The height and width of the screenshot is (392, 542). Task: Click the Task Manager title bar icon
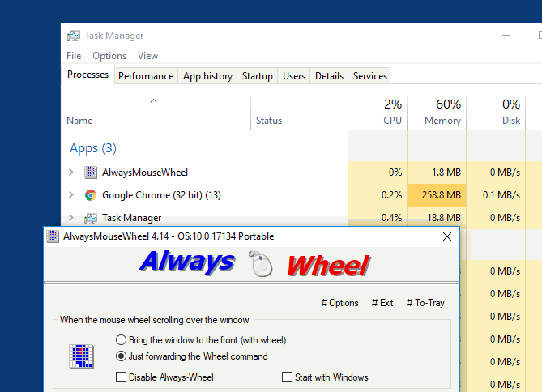click(73, 36)
